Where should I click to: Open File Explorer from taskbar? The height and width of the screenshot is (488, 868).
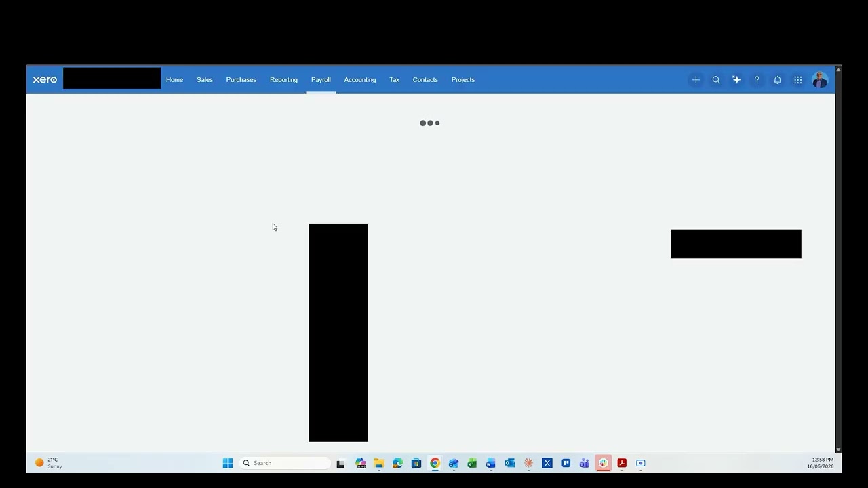click(x=379, y=463)
